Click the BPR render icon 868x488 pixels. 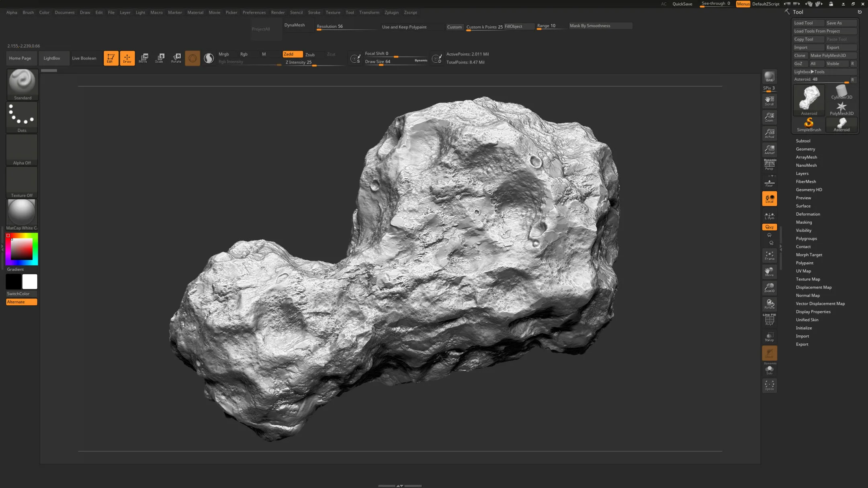click(x=769, y=77)
